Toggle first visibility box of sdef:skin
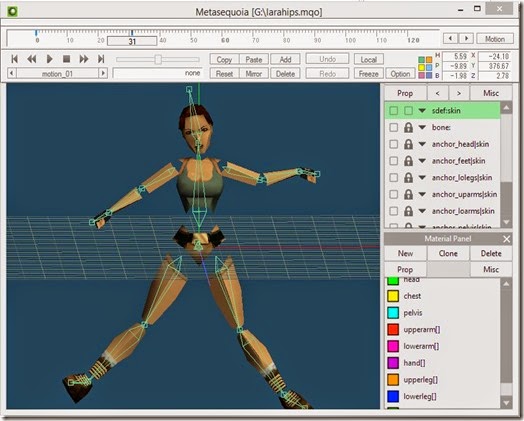 [394, 111]
